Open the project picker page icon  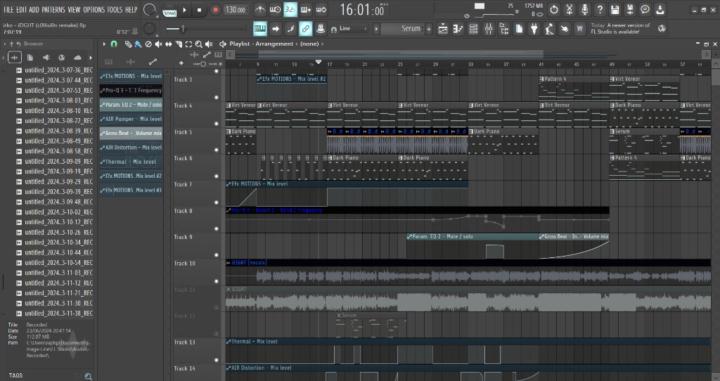pyautogui.click(x=519, y=29)
